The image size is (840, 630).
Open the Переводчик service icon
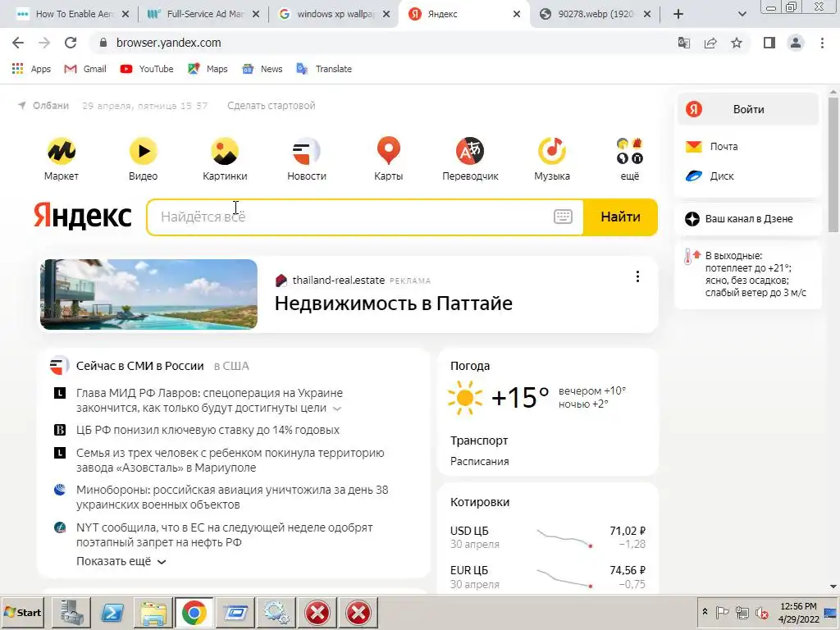pyautogui.click(x=470, y=159)
